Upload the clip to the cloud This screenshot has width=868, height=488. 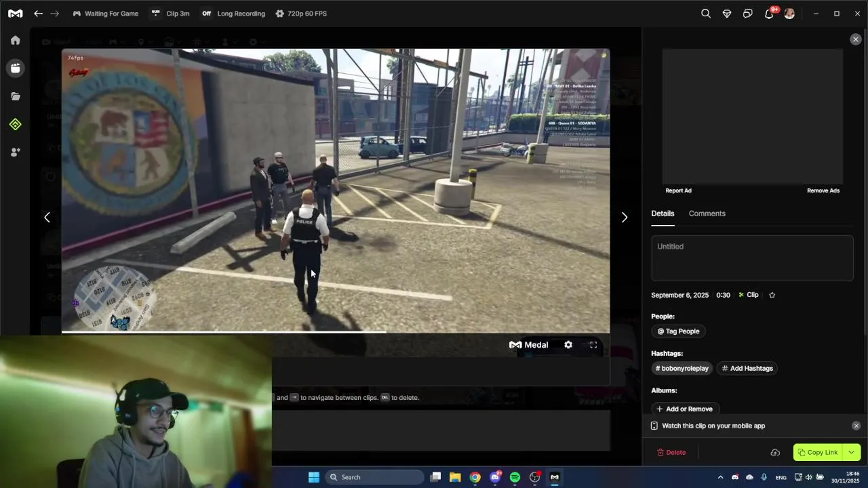tap(775, 453)
